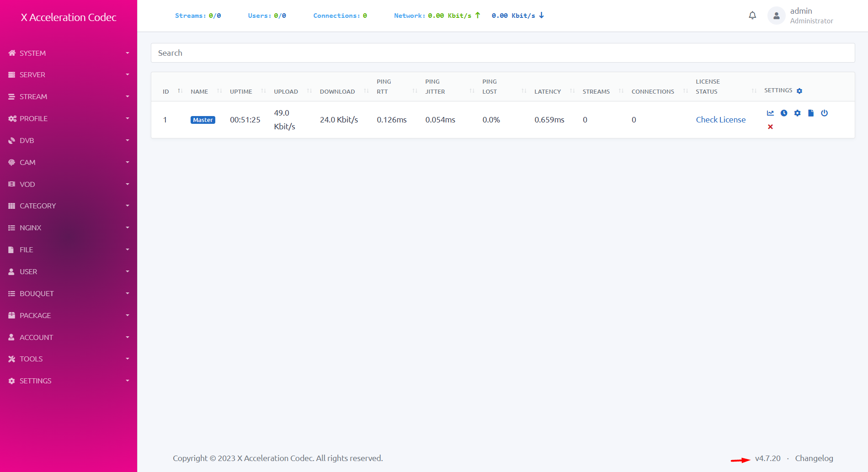Viewport: 868px width, 472px height.
Task: Click the TOOLS wrench icon in sidebar
Action: [x=12, y=359]
